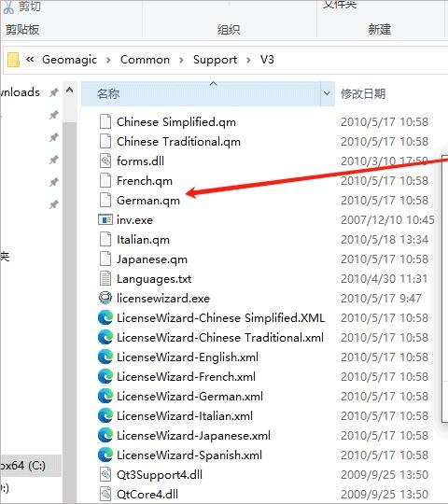Sort files by the 修改日期 column header
The width and height of the screenshot is (448, 504).
(363, 94)
